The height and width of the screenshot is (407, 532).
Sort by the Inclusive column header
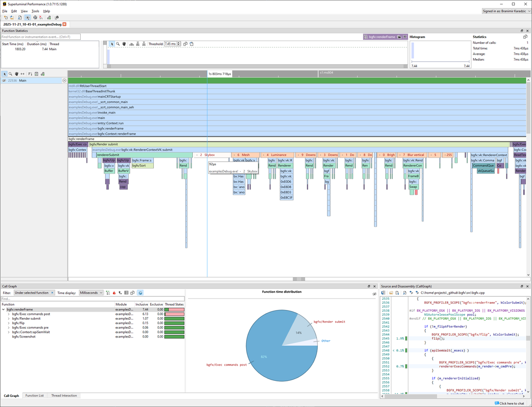pyautogui.click(x=141, y=304)
